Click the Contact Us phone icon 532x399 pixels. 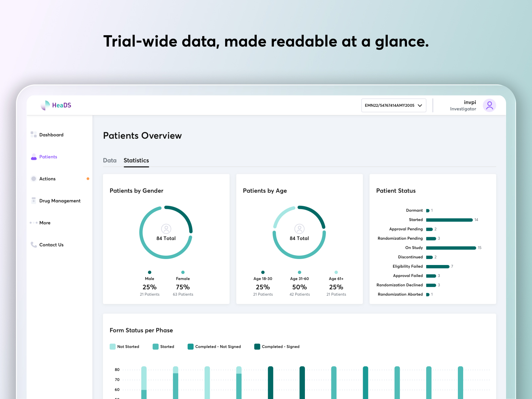click(x=34, y=244)
